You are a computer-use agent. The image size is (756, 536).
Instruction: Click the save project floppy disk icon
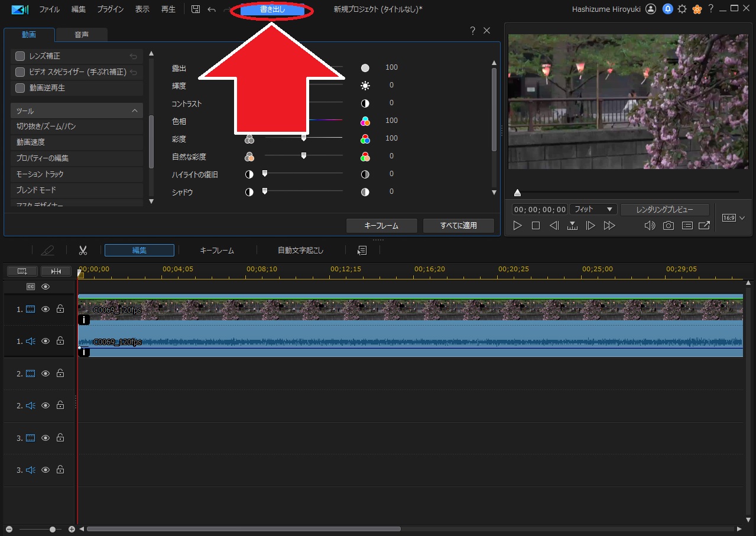tap(196, 9)
